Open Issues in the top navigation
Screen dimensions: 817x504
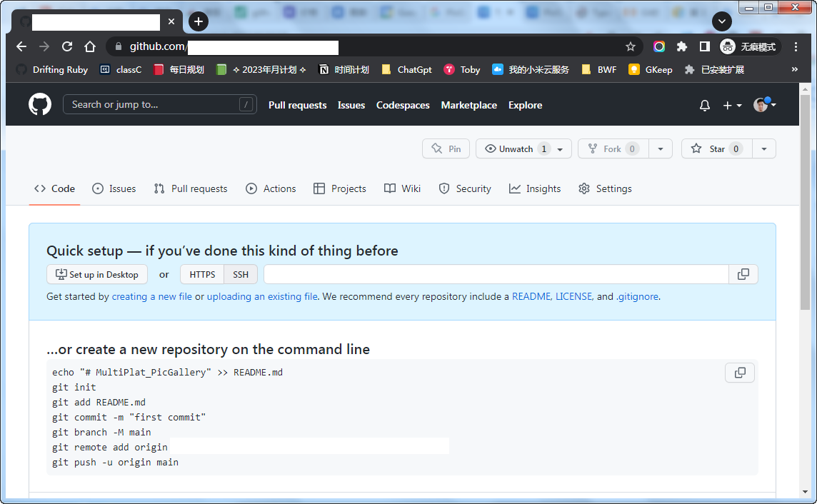click(351, 105)
